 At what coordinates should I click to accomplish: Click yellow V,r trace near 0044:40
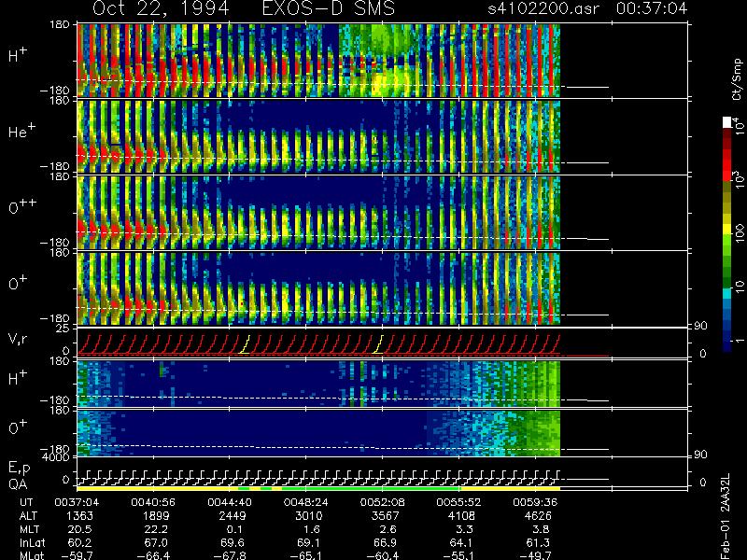click(246, 343)
